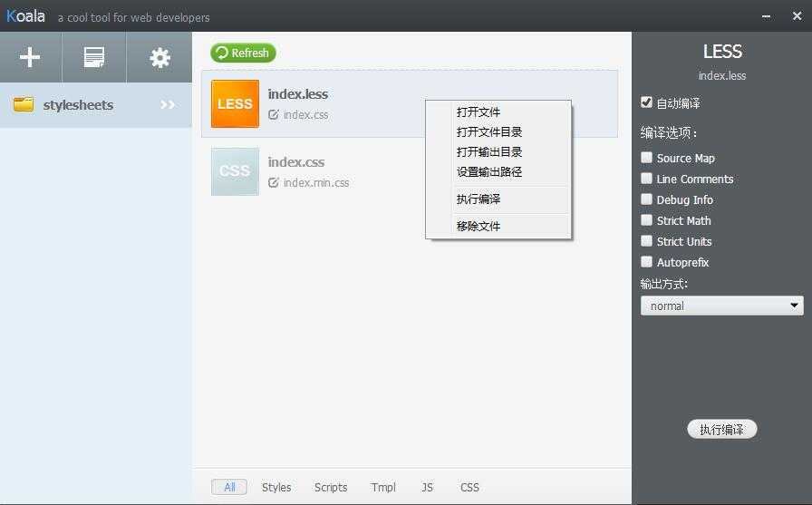Edit output path icon beside index.css

[274, 114]
